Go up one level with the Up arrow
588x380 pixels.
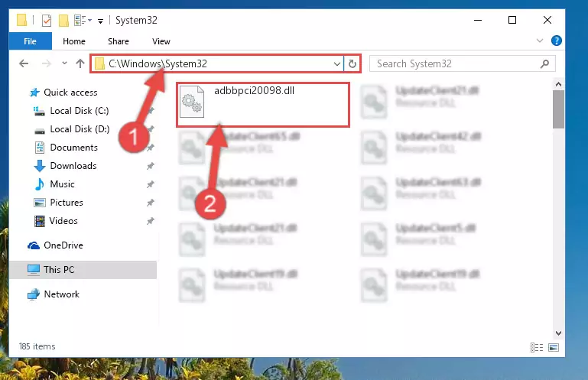80,63
